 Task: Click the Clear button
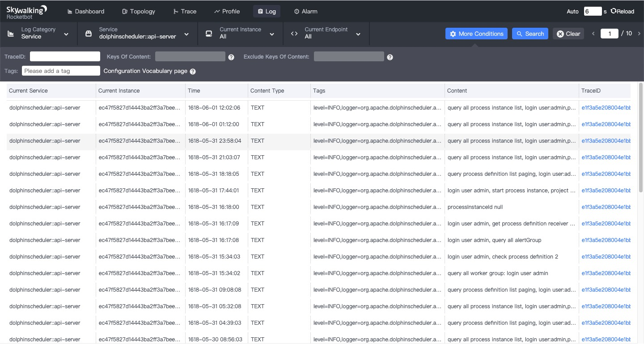coord(568,34)
